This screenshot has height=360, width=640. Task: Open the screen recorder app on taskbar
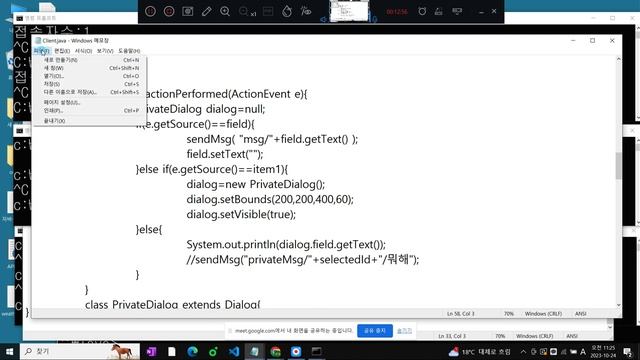[296, 351]
